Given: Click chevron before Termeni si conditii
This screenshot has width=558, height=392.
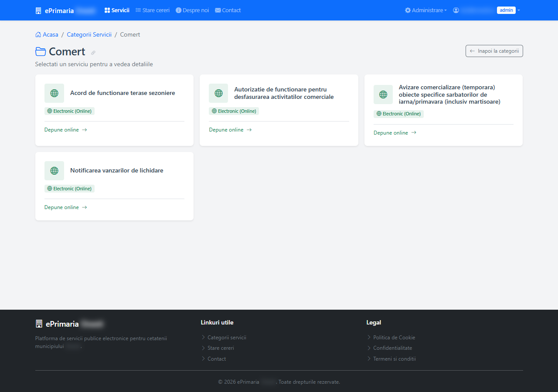Looking at the screenshot, I should coord(369,358).
